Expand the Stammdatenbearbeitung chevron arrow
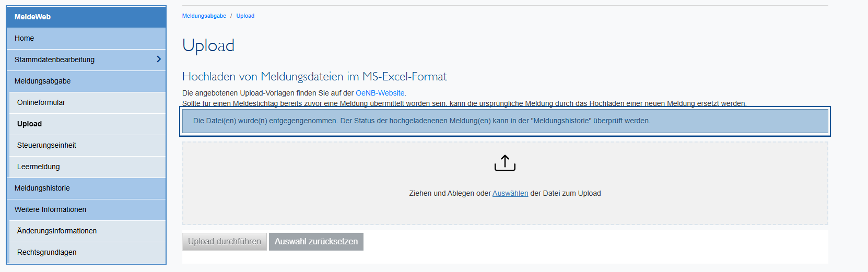The width and height of the screenshot is (868, 272). [x=159, y=59]
